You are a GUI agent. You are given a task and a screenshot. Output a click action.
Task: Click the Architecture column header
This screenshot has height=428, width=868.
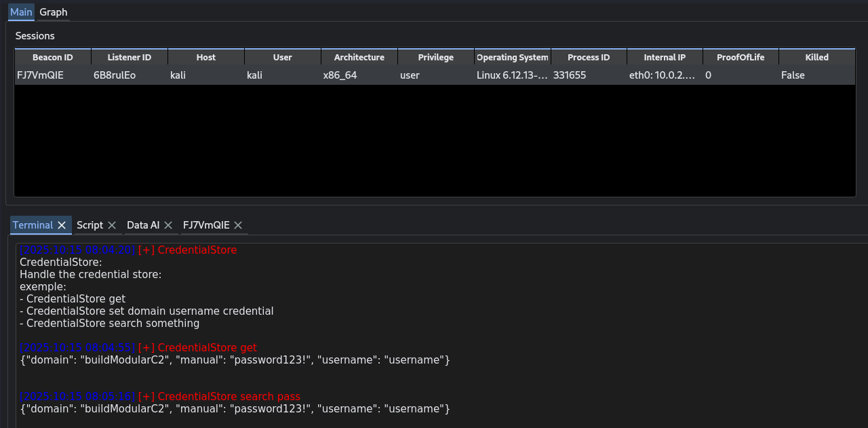tap(359, 58)
